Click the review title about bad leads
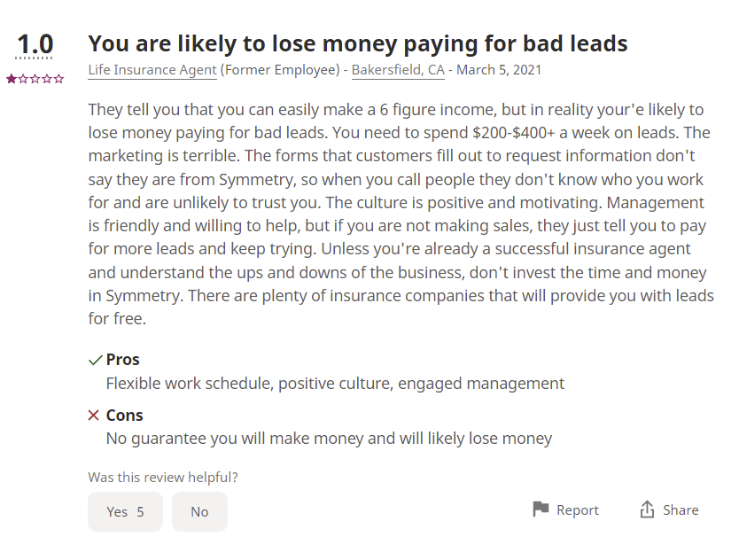The width and height of the screenshot is (739, 560). tap(358, 43)
